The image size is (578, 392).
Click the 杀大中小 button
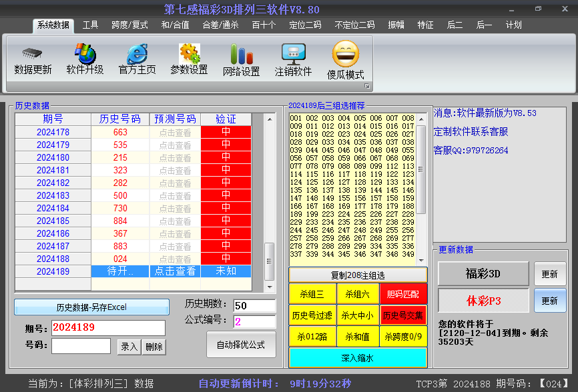click(x=358, y=315)
